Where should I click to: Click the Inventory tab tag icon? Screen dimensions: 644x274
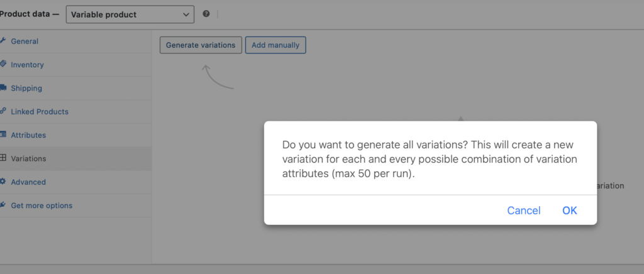tap(3, 64)
